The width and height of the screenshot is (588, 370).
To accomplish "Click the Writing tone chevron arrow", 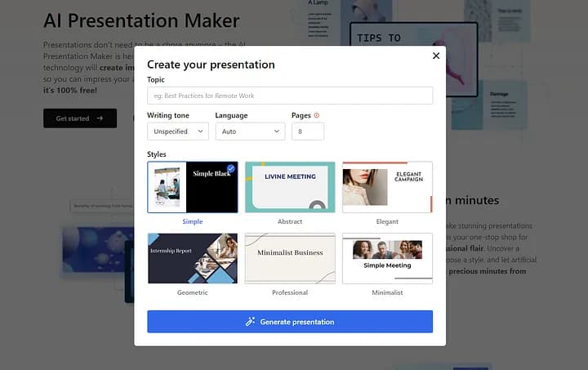I will tap(199, 132).
